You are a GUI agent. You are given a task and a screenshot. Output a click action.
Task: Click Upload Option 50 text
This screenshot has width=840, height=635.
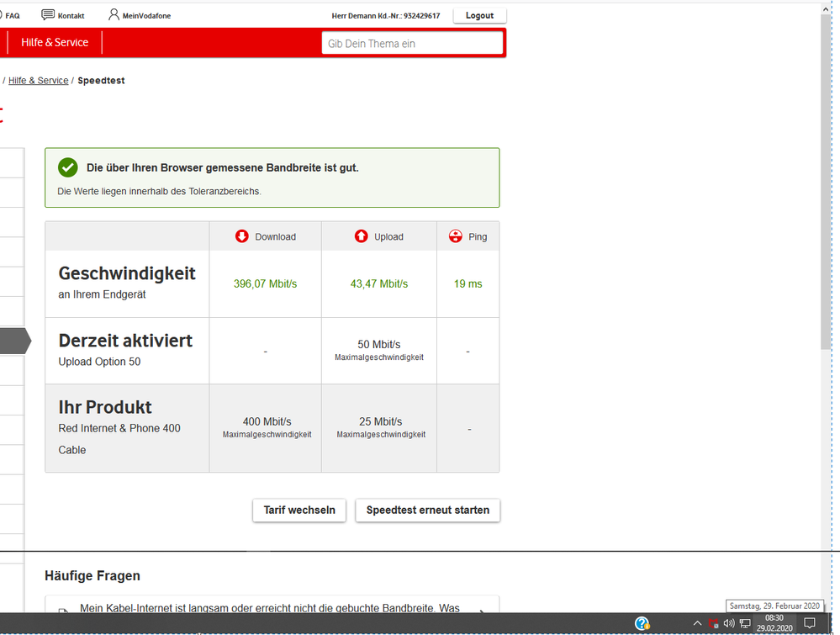[x=100, y=362]
